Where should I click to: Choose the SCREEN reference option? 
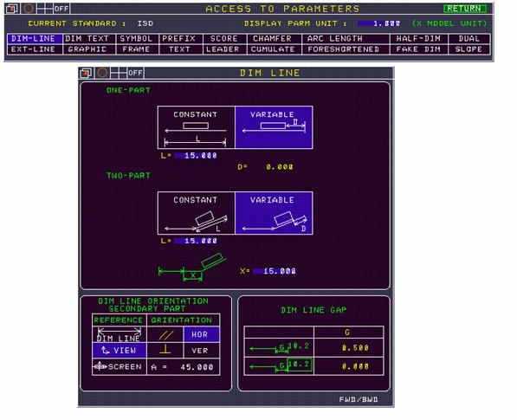119,366
